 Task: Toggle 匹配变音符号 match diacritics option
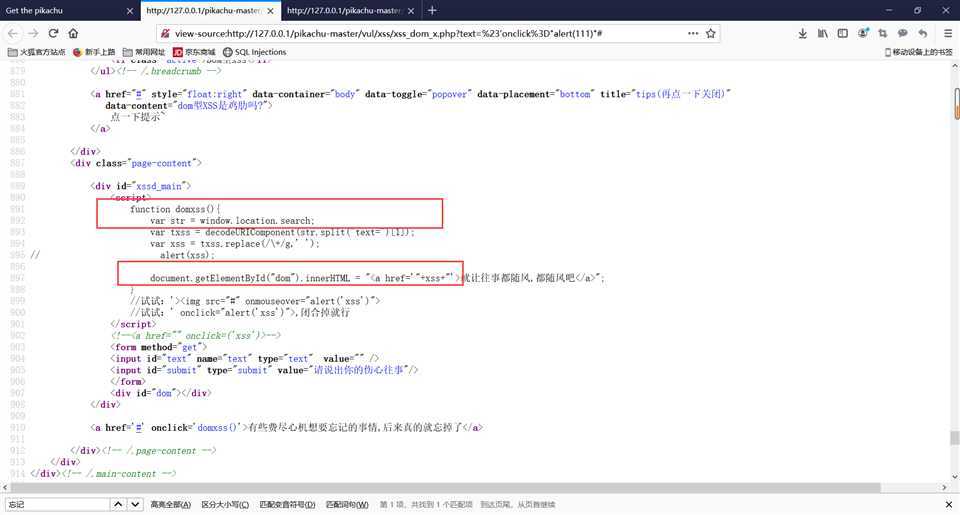pyautogui.click(x=287, y=505)
